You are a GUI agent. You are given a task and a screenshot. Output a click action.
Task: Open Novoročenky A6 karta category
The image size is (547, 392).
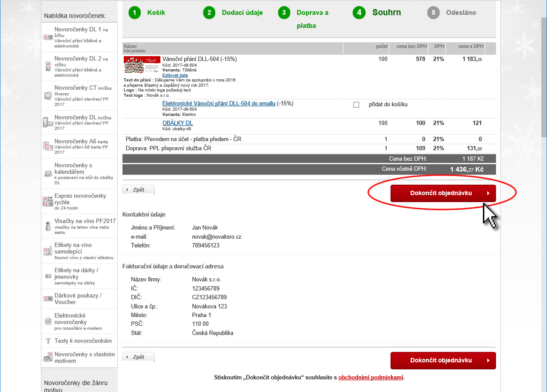[79, 146]
